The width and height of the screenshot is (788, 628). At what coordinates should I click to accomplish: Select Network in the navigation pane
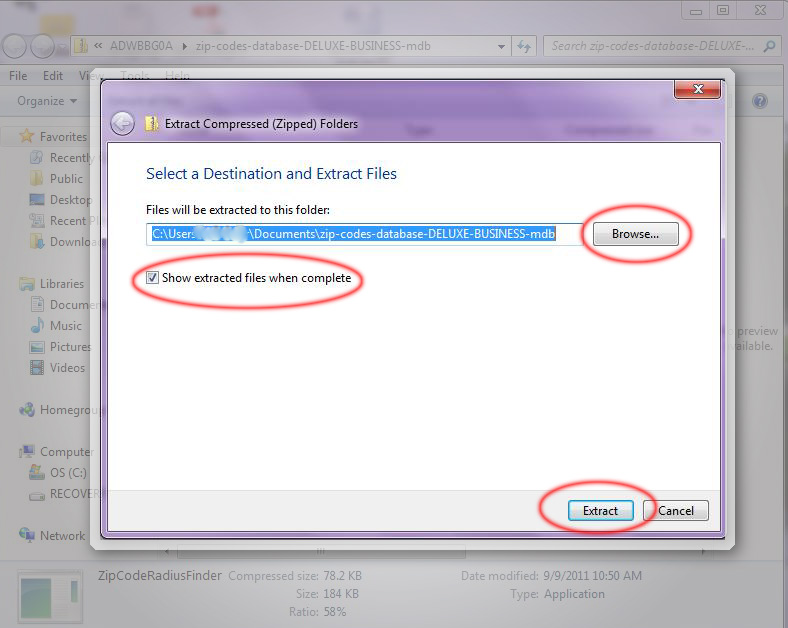point(62,536)
